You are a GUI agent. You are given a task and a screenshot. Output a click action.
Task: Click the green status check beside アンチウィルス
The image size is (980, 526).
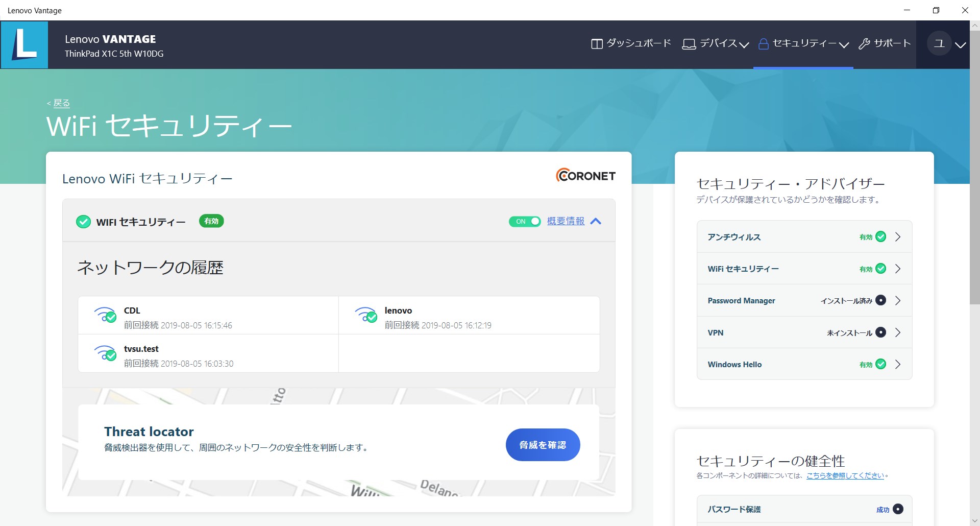[x=880, y=236]
